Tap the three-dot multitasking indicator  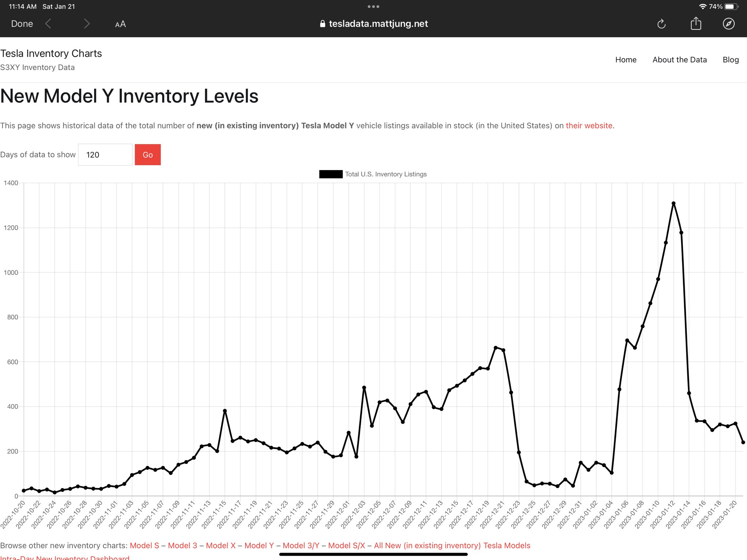tap(373, 7)
